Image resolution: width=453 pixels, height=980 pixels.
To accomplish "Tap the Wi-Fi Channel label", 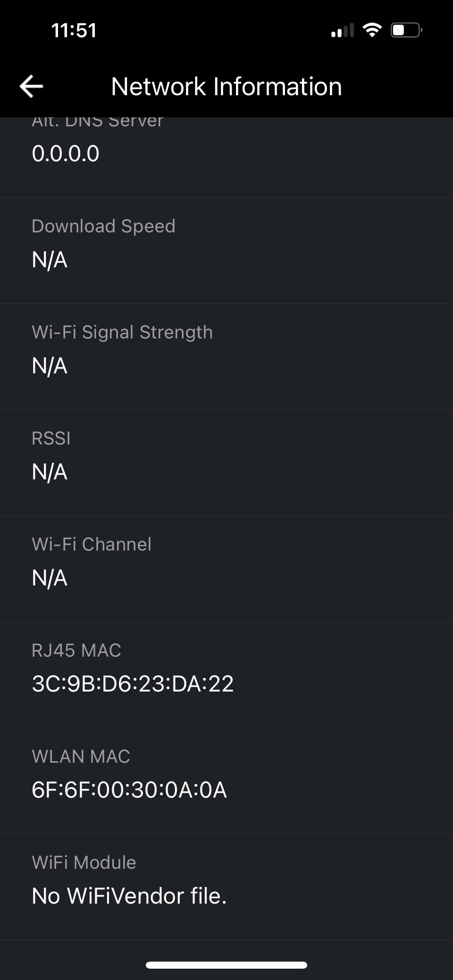I will pos(92,544).
